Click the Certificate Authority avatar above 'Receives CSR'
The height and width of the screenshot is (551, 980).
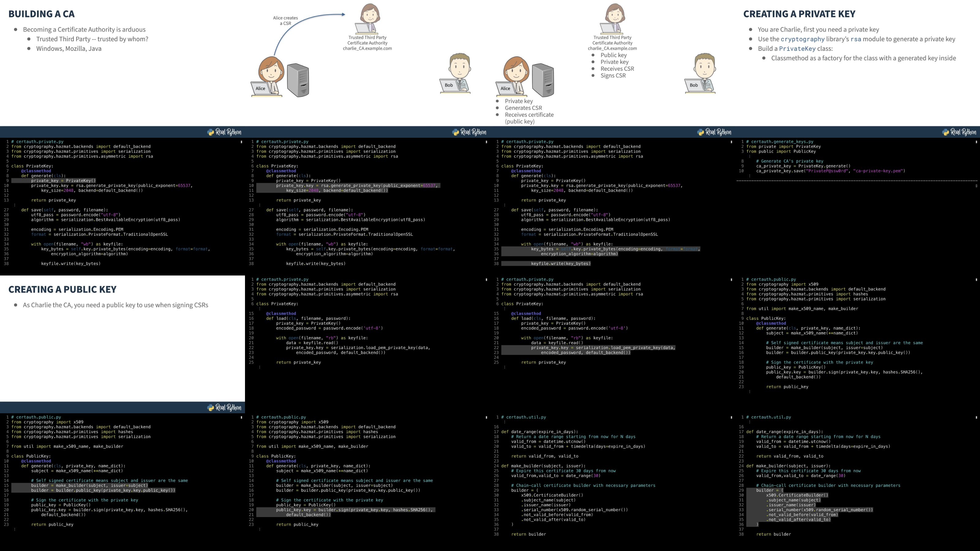point(613,18)
